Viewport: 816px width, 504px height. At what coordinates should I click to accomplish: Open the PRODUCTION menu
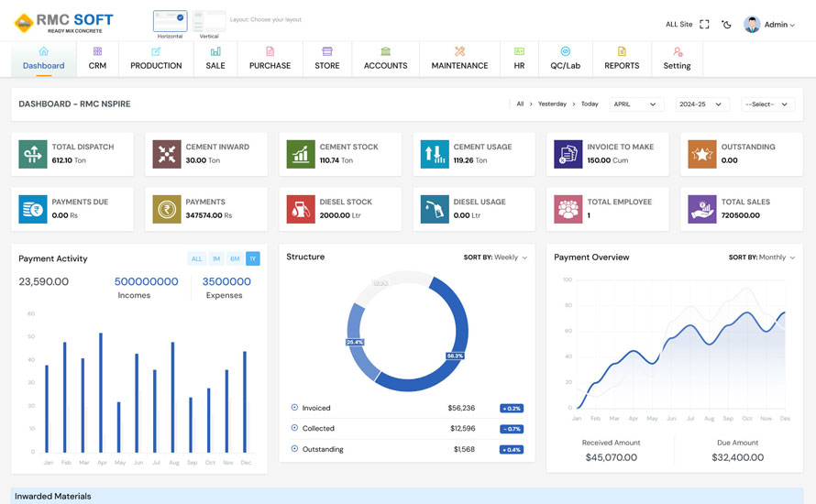156,59
